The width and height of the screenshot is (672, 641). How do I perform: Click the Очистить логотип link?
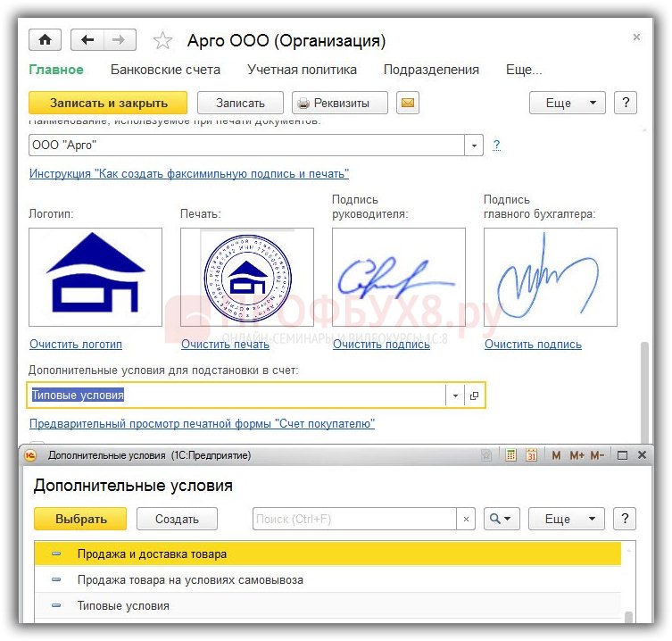point(76,345)
